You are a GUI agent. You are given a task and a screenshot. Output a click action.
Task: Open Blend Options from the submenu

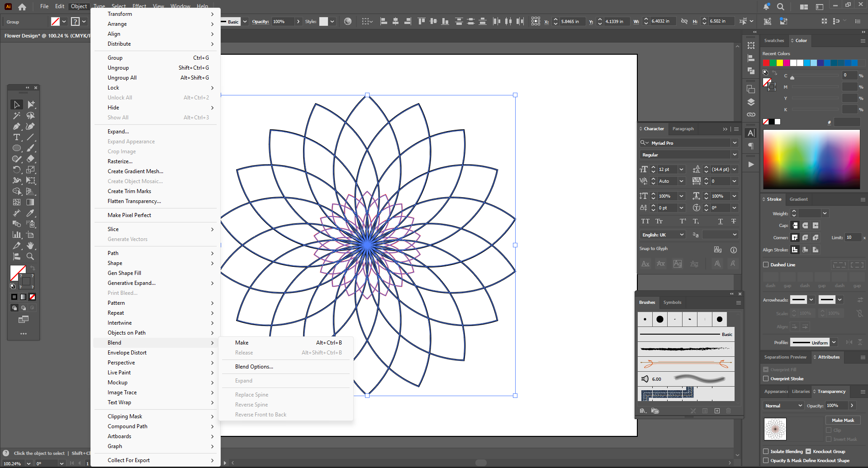[254, 367]
